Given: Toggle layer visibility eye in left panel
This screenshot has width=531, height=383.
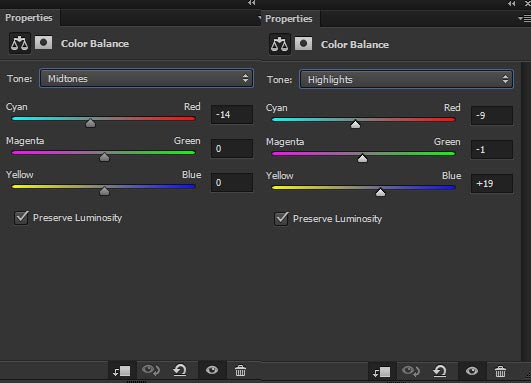Looking at the screenshot, I should pyautogui.click(x=212, y=370).
